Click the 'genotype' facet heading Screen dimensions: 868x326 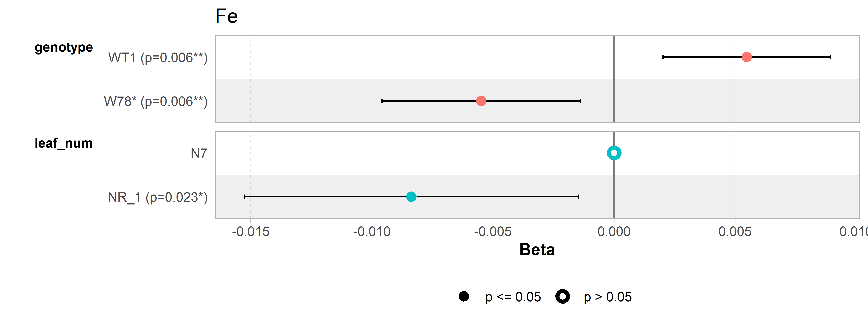coord(64,48)
